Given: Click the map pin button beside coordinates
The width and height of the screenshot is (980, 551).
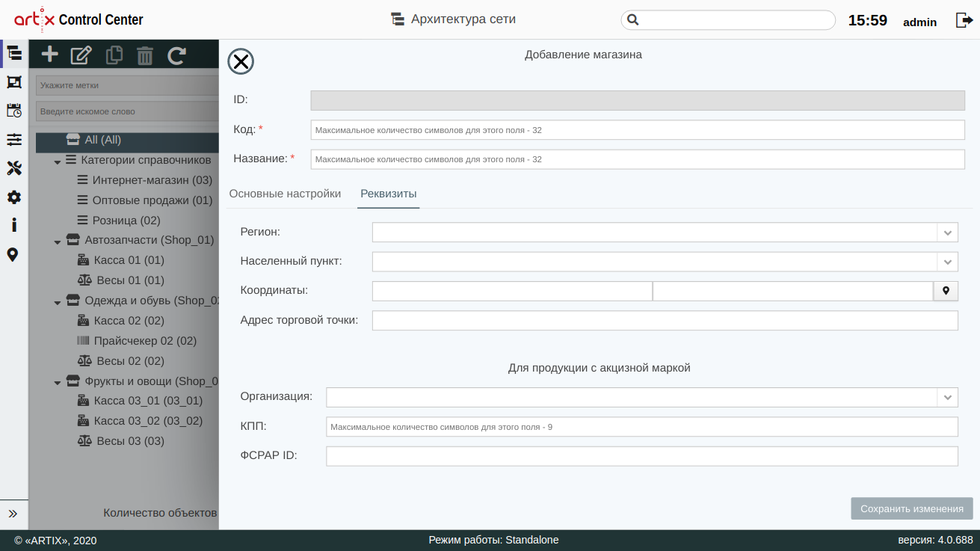Looking at the screenshot, I should pos(946,291).
